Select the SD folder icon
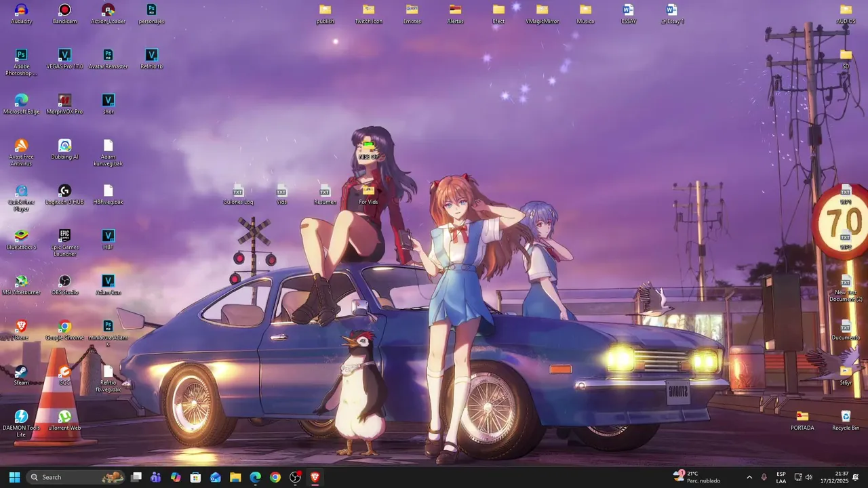The width and height of the screenshot is (868, 488). [846, 59]
